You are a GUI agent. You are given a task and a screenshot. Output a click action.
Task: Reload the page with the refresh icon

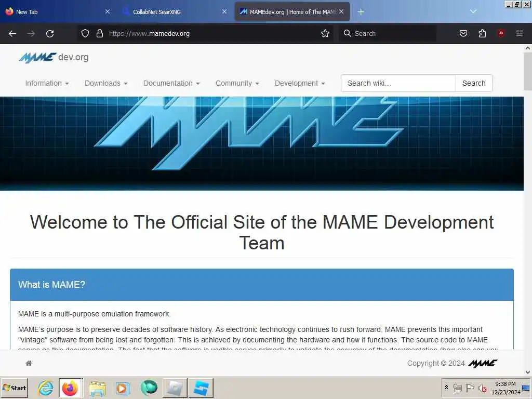pyautogui.click(x=50, y=34)
